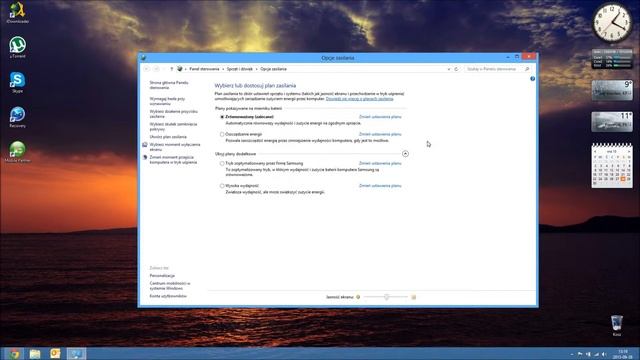This screenshot has width=640, height=360.
Task: Open the Mobile Partner desktop icon
Action: pos(17,151)
